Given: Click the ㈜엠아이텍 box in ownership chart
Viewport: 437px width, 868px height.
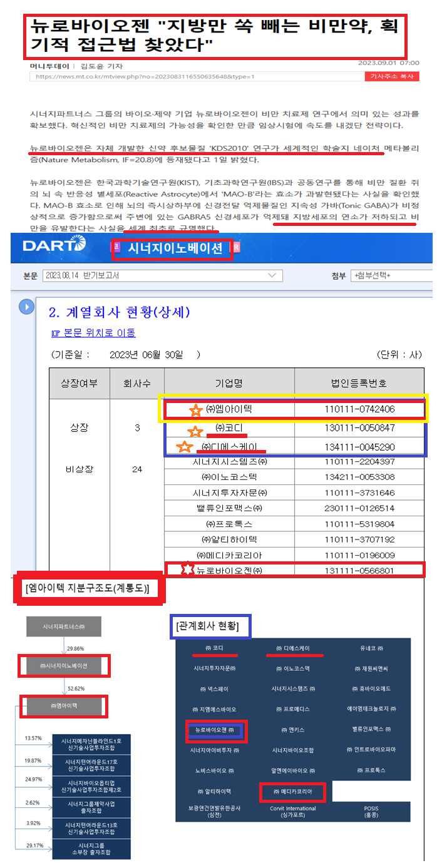Looking at the screenshot, I should point(64,706).
